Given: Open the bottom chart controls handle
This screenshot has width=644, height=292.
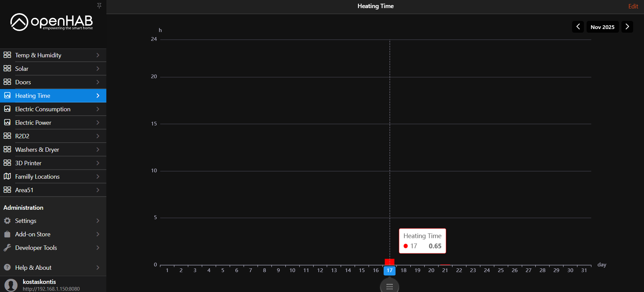Looking at the screenshot, I should 389,286.
